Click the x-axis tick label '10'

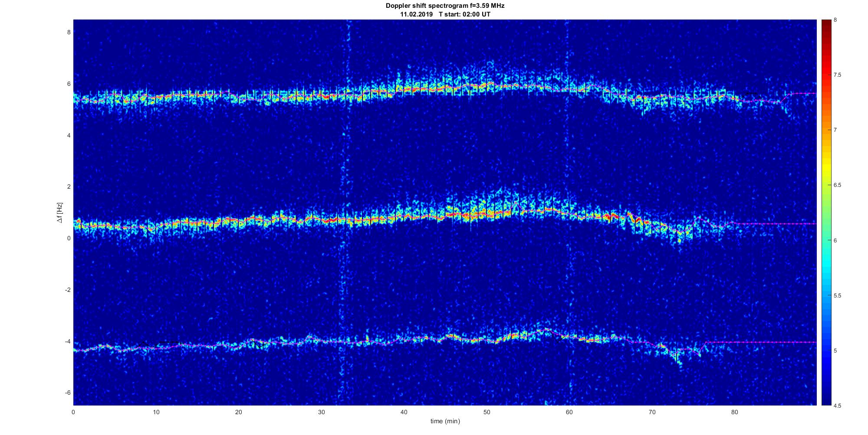pos(156,412)
